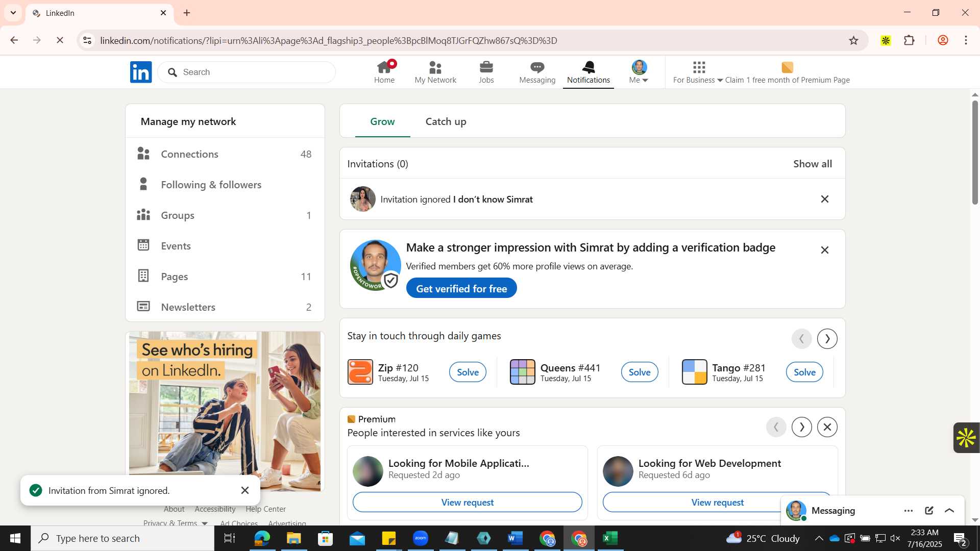
Task: Dismiss the verification badge card
Action: pyautogui.click(x=824, y=250)
